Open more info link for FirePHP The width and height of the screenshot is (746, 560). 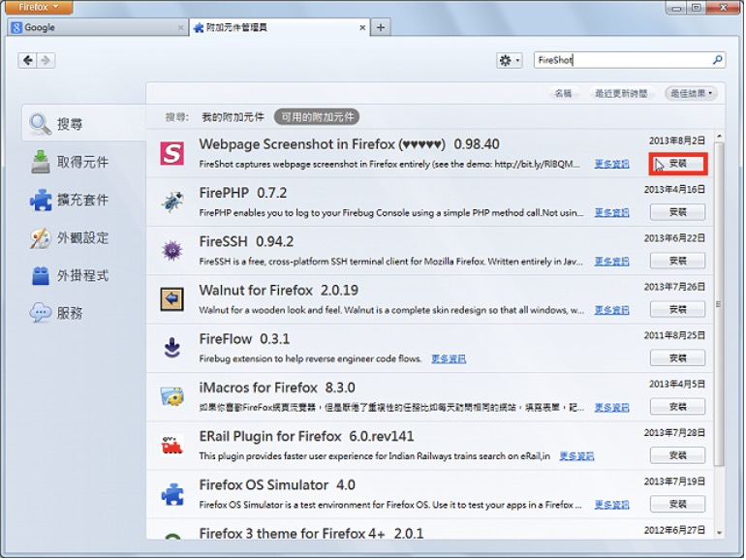coord(612,213)
